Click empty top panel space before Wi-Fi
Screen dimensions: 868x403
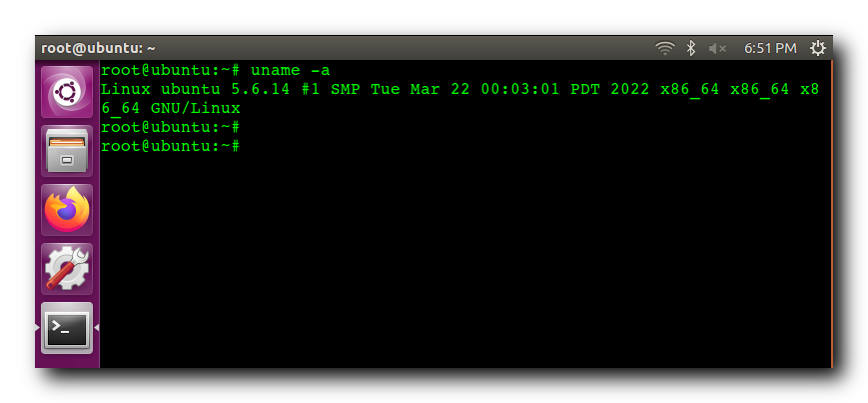coord(405,48)
